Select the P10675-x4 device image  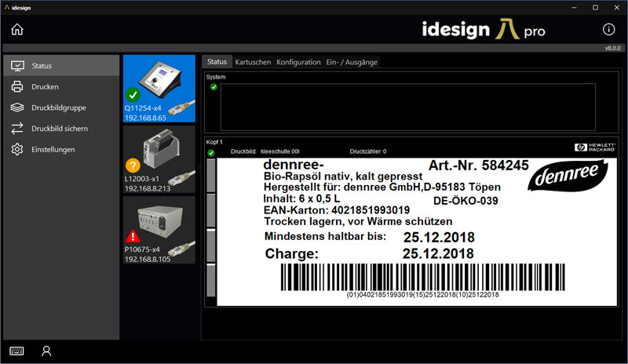160,220
